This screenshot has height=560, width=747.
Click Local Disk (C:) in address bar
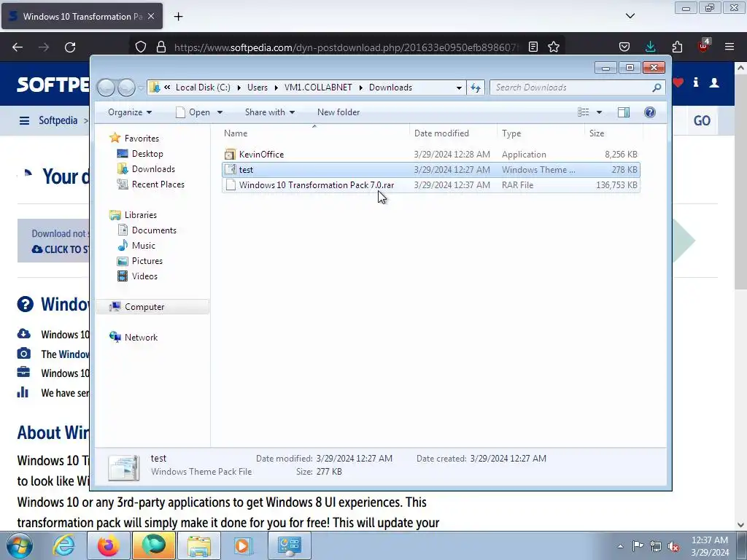[203, 87]
